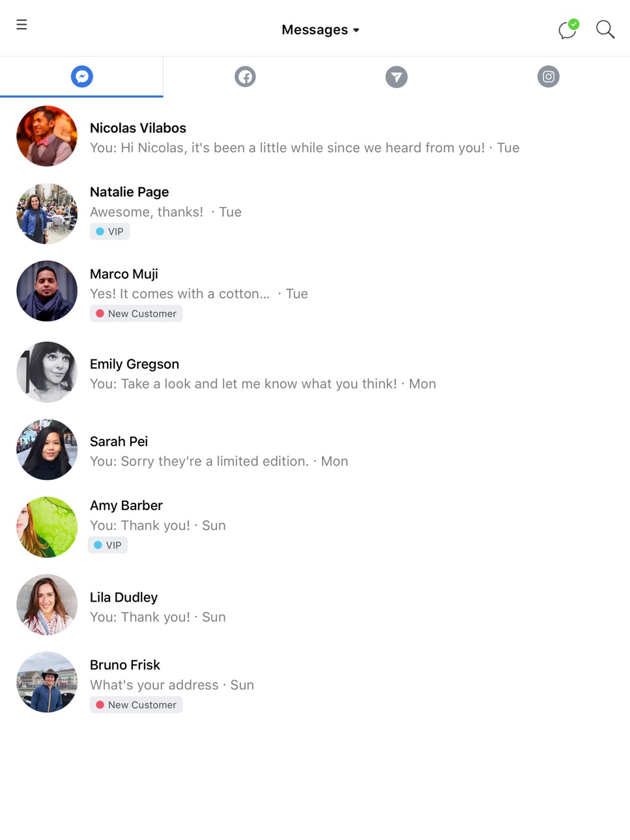Open Lila Dudley's conversation

click(315, 606)
